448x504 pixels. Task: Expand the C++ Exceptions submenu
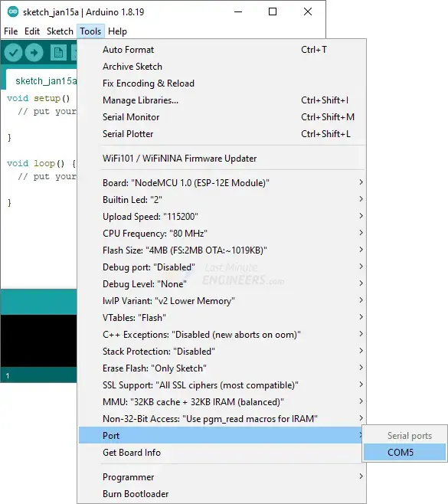tap(222, 335)
